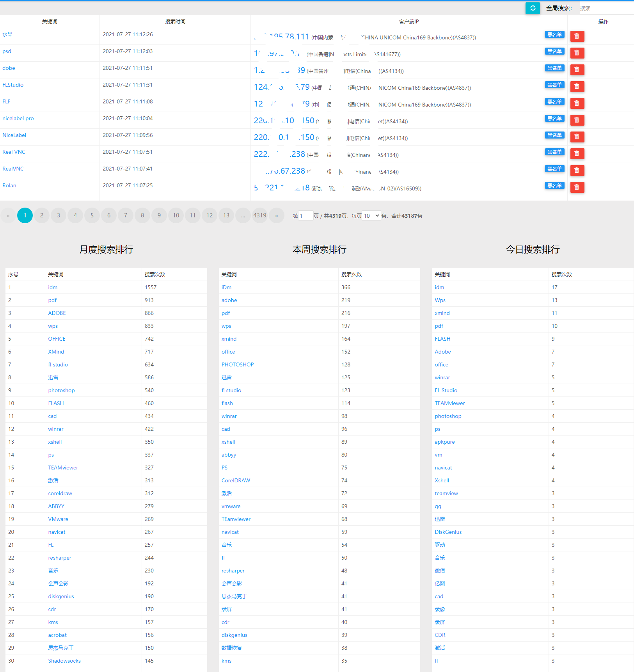Click trash icon for Real VNC row

pos(577,154)
